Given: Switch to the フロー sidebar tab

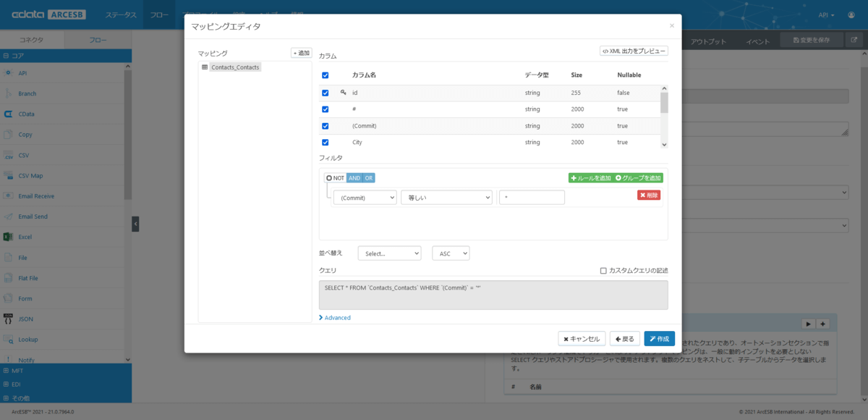Looking at the screenshot, I should [x=98, y=41].
